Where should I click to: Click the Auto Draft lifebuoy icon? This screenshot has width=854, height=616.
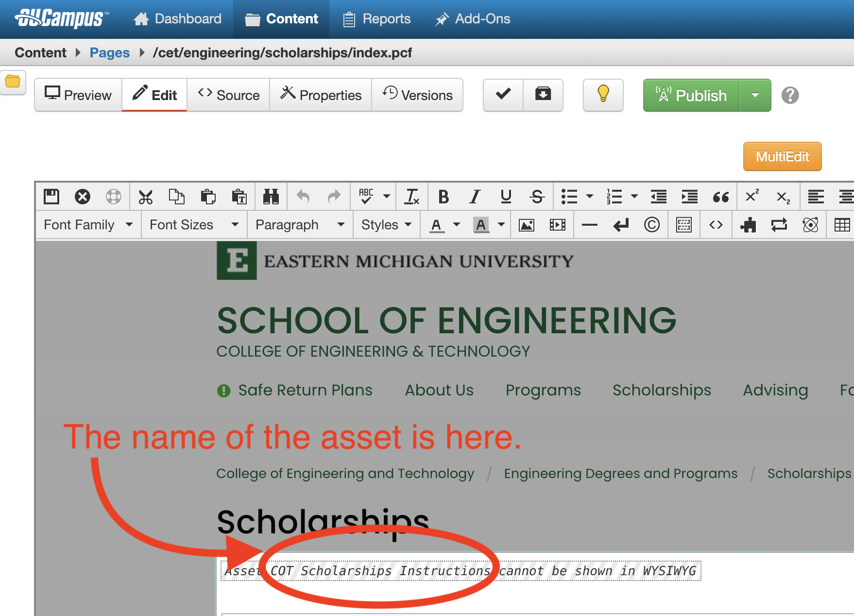pos(114,197)
